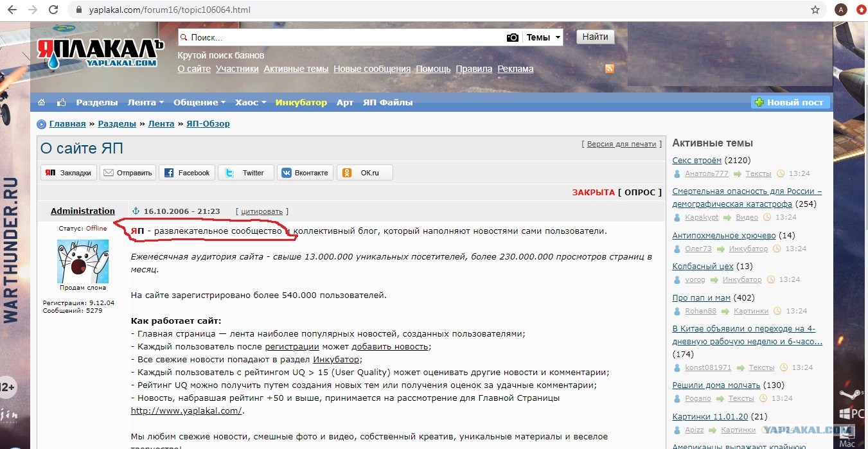Open the Темы search scope dropdown
Image resolution: width=868 pixels, height=449 pixels.
tap(543, 37)
